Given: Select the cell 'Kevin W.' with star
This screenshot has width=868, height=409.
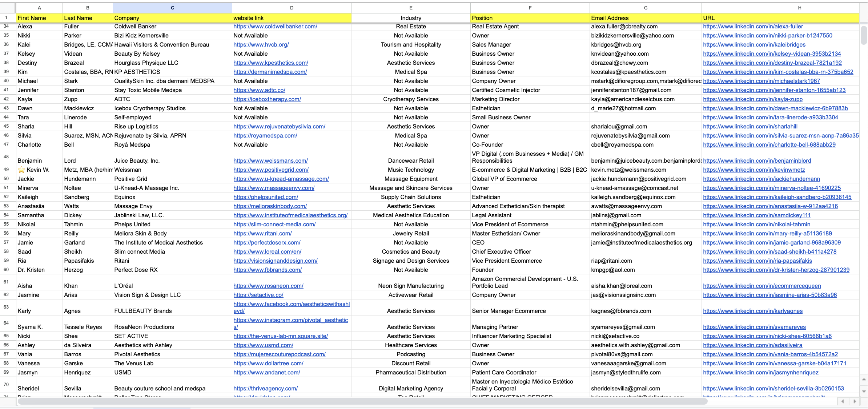Looking at the screenshot, I should tap(39, 170).
